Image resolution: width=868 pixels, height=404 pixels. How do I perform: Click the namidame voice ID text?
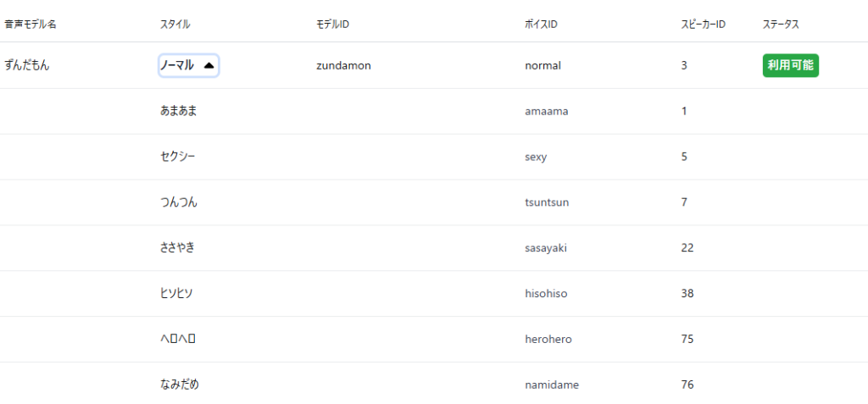click(x=552, y=385)
